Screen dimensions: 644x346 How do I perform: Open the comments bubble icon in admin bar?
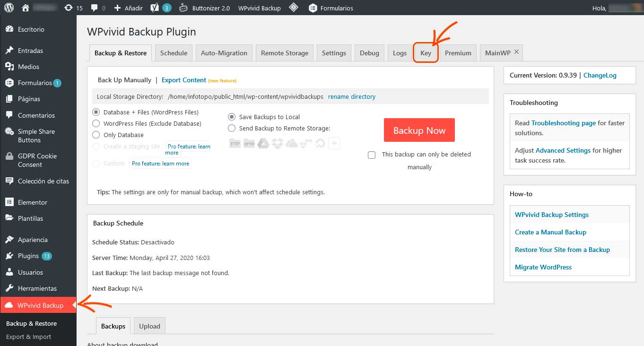[95, 8]
